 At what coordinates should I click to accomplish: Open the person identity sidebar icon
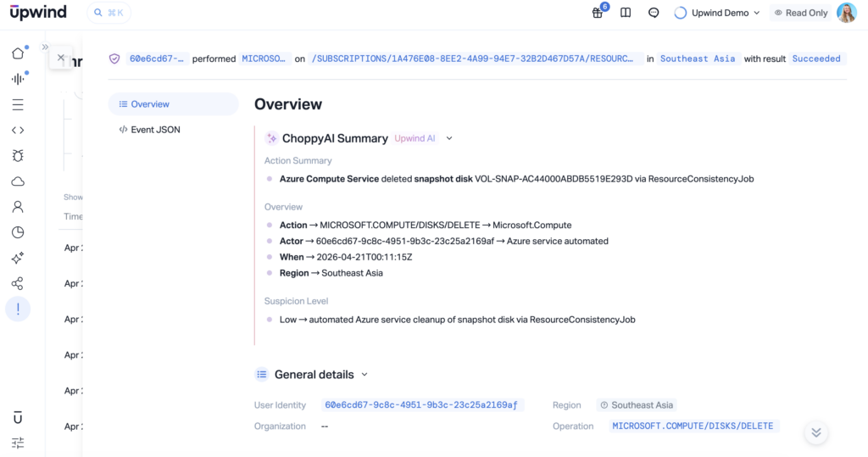(18, 207)
